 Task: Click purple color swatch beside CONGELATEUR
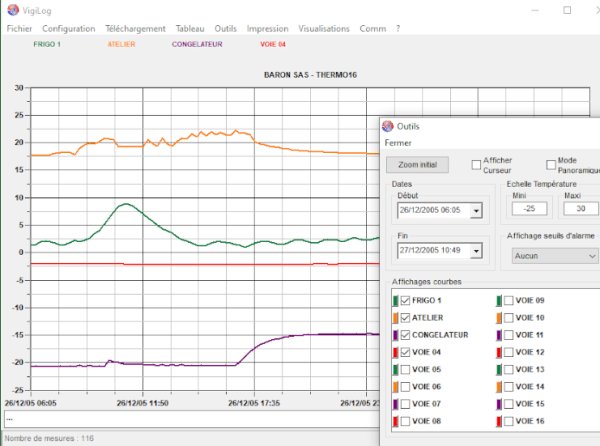pyautogui.click(x=395, y=335)
